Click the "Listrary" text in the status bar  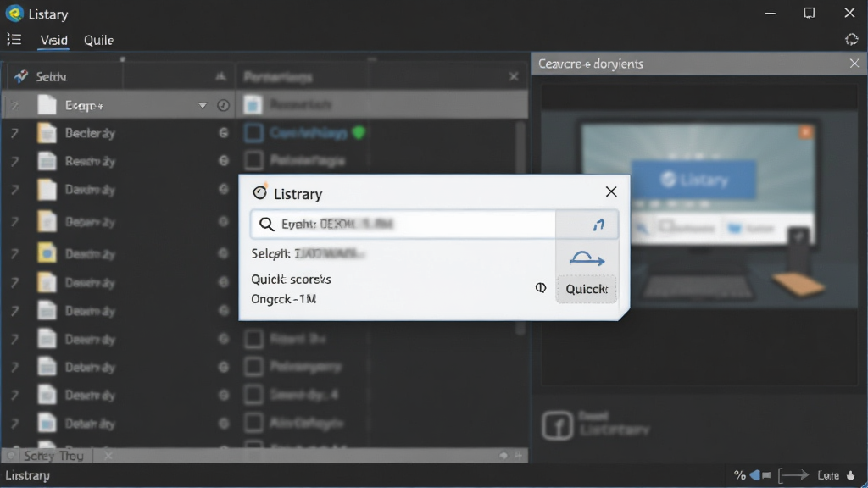pyautogui.click(x=28, y=476)
